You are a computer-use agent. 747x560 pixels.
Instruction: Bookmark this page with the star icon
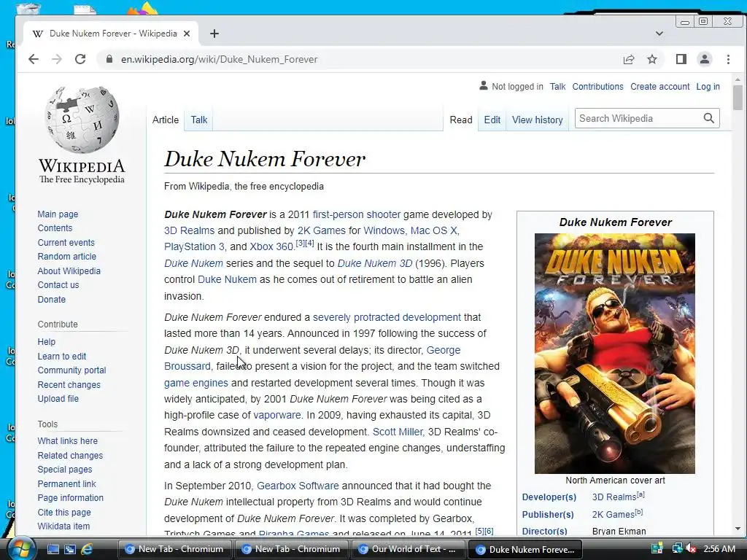click(x=652, y=59)
